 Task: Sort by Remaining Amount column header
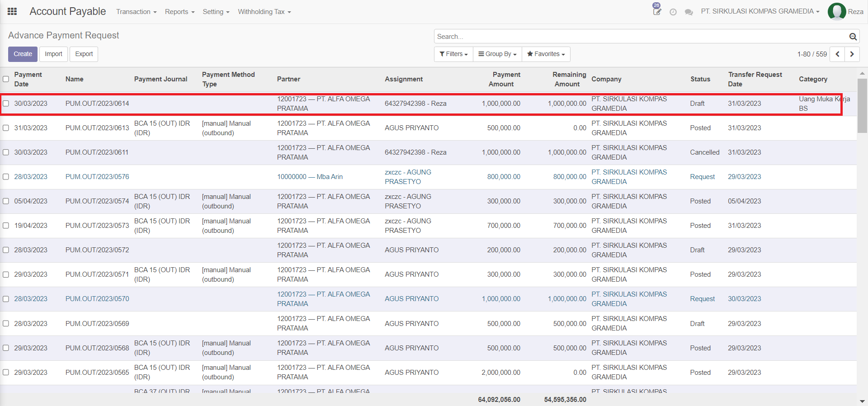click(569, 79)
